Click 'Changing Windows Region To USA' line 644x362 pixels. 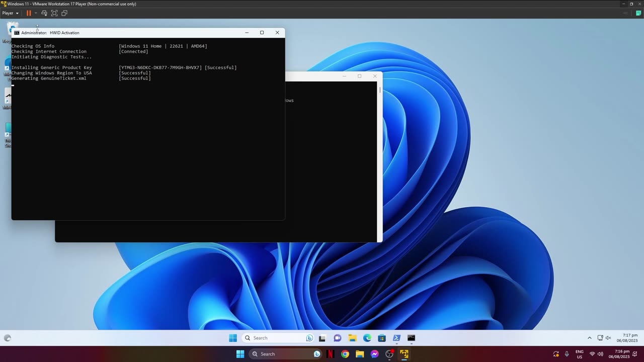click(x=52, y=73)
